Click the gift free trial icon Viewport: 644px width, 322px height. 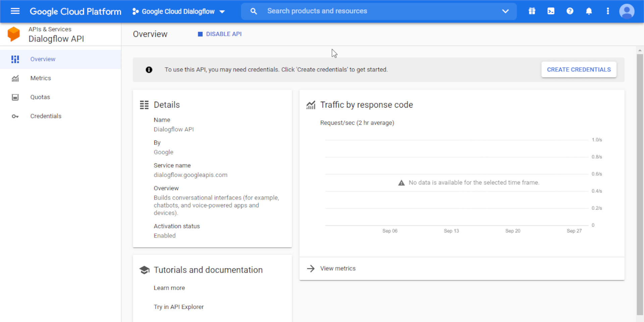(x=532, y=11)
